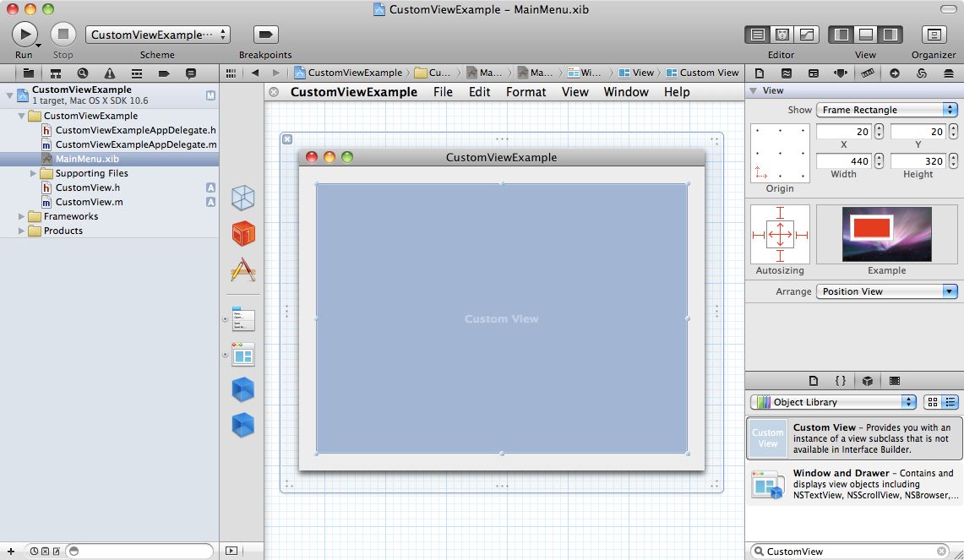Open the Format menu in the designed menu bar
964x560 pixels.
526,92
